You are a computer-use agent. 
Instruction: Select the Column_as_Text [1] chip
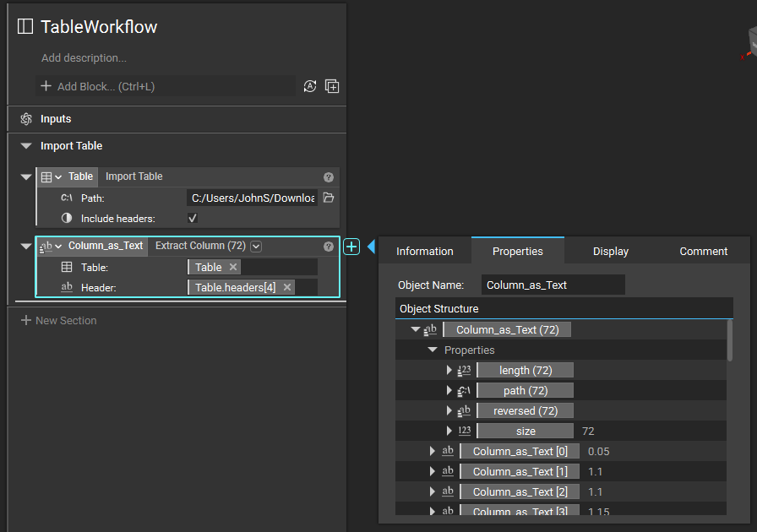click(x=520, y=472)
